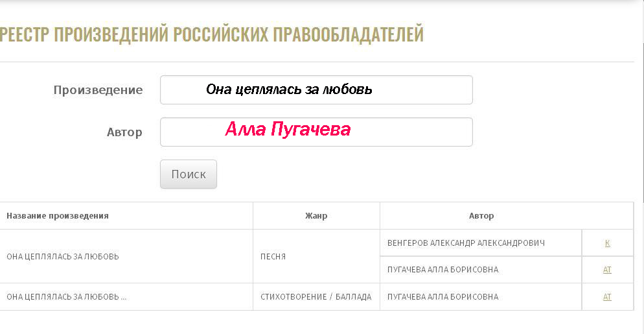The height and width of the screenshot is (334, 644).
Task: Open the К link for Венгеров
Action: coord(608,243)
